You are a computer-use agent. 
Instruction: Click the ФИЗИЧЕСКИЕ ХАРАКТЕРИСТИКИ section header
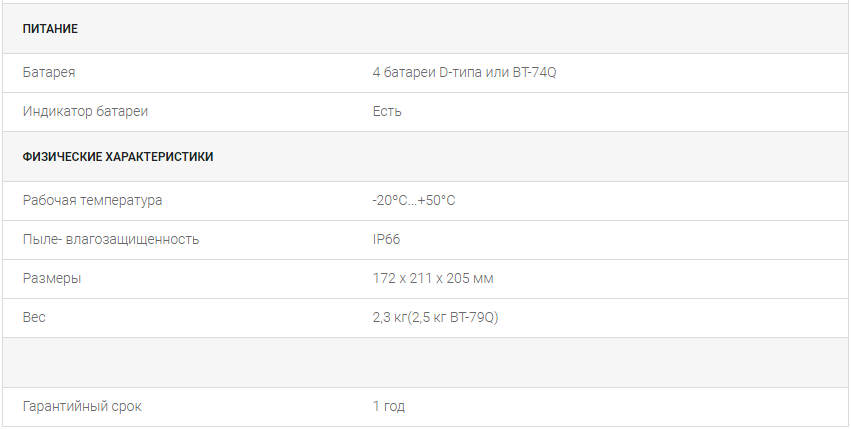coord(118,157)
